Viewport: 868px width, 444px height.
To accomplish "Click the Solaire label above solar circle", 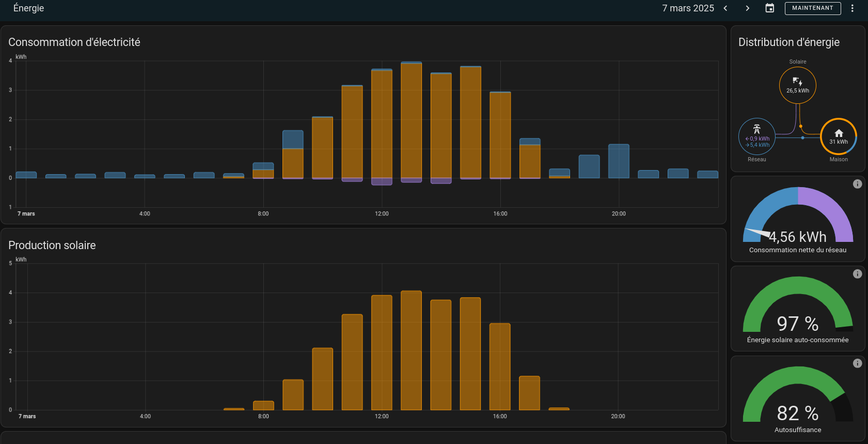I will 798,62.
